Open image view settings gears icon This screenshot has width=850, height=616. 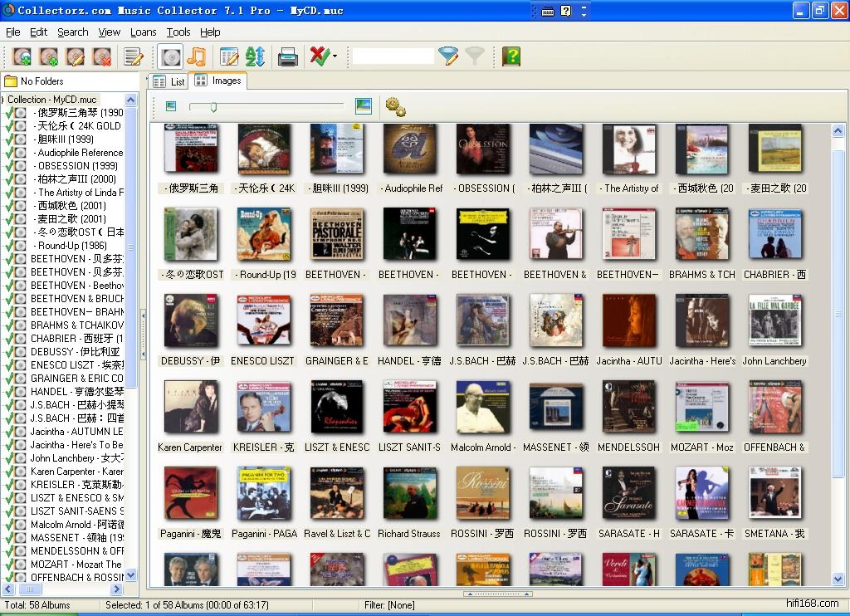point(395,106)
